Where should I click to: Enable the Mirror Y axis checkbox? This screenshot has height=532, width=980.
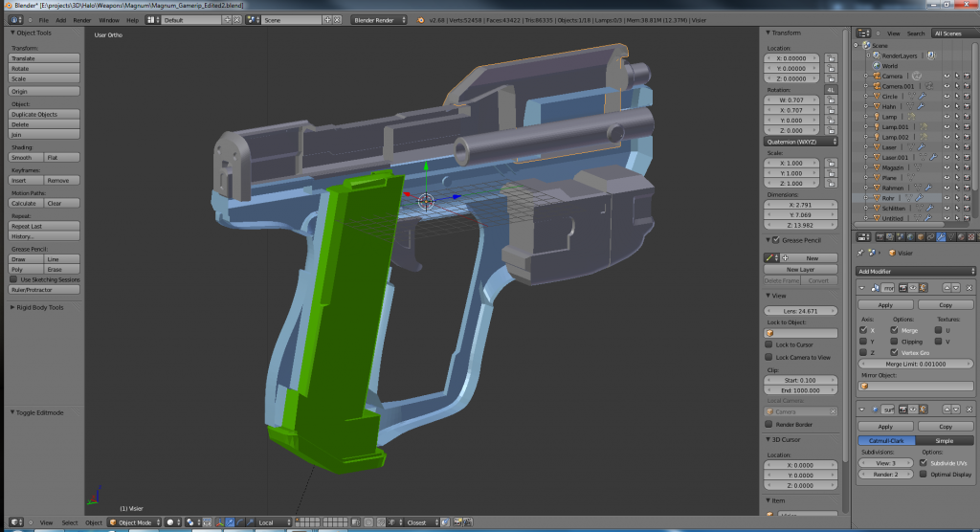863,342
